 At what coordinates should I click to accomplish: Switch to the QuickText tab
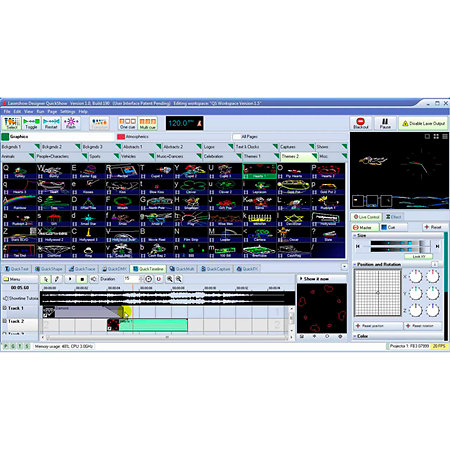coord(17,269)
